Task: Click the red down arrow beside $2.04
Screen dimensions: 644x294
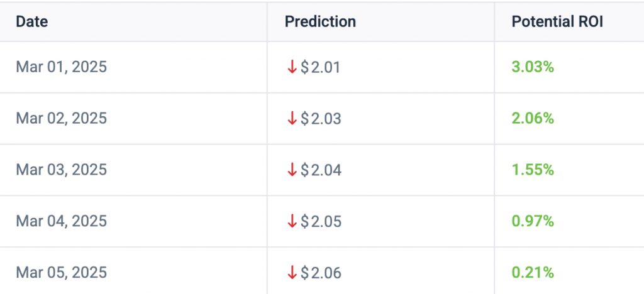Action: pos(292,170)
